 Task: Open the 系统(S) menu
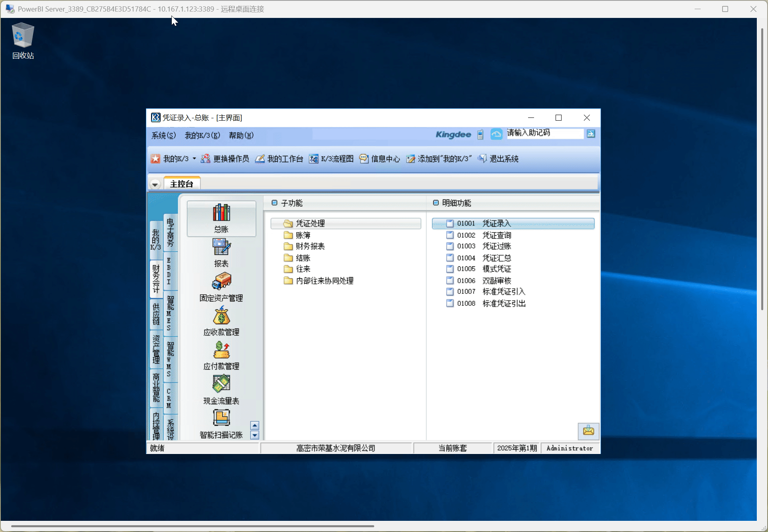pyautogui.click(x=163, y=135)
